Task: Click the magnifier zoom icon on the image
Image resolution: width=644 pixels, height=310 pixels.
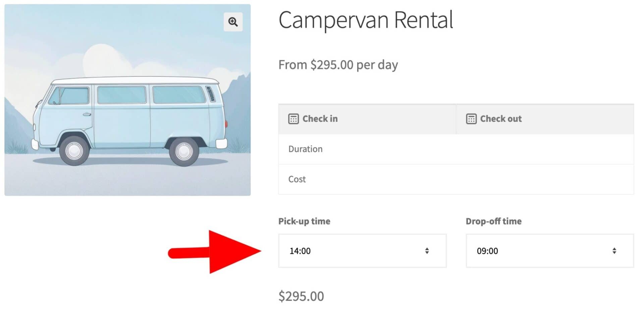Action: [233, 22]
